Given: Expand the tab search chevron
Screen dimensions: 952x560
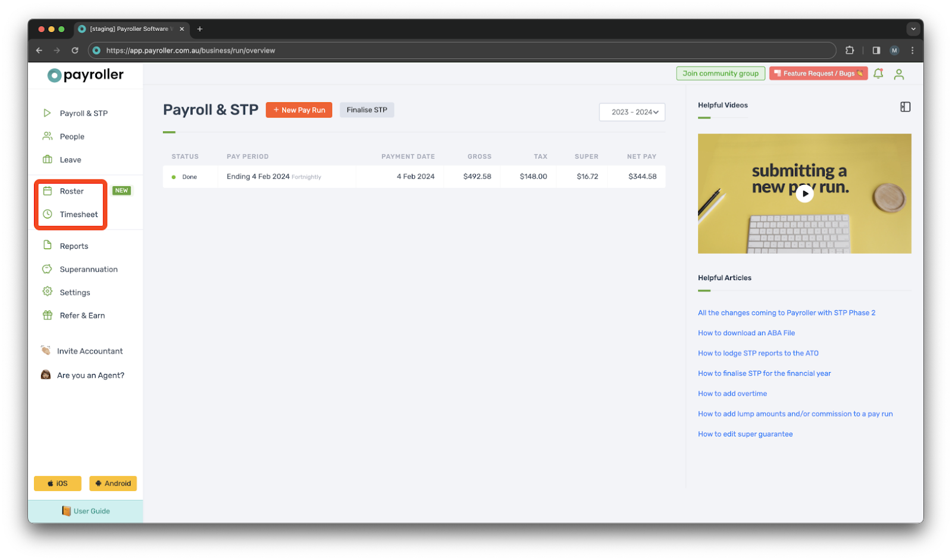Looking at the screenshot, I should (x=913, y=29).
